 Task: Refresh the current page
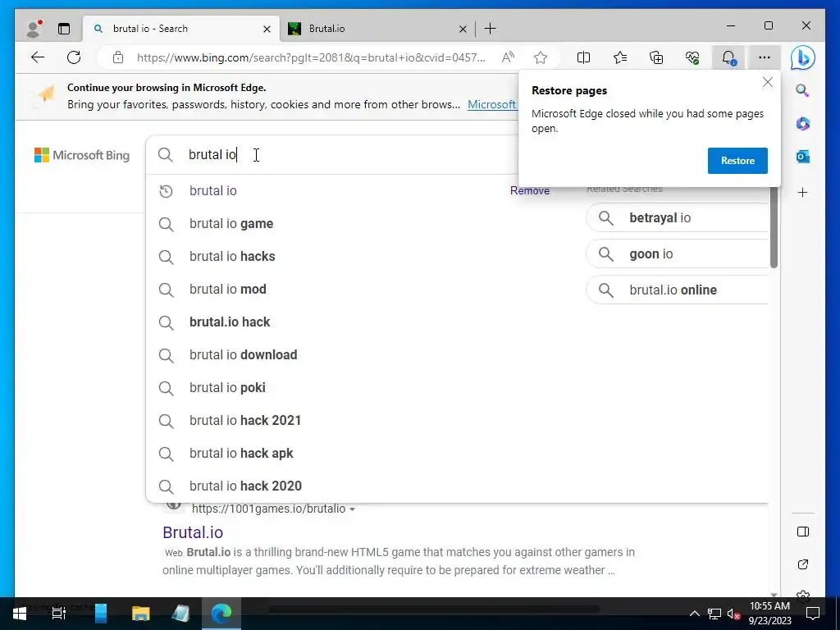point(74,57)
